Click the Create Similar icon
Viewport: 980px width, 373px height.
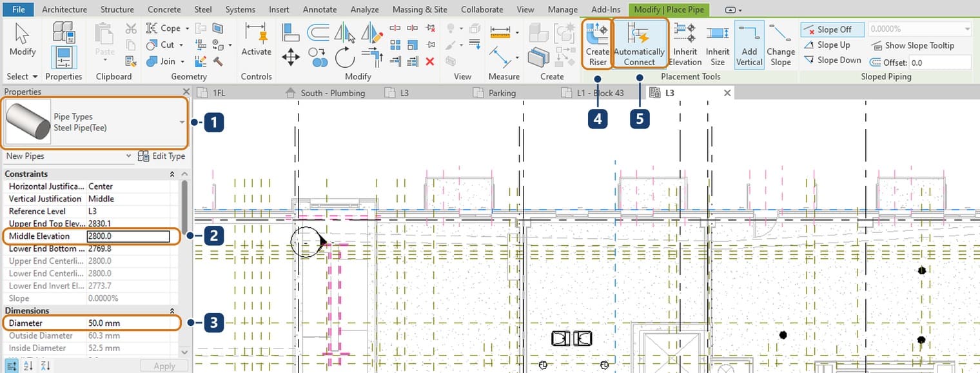point(565,57)
